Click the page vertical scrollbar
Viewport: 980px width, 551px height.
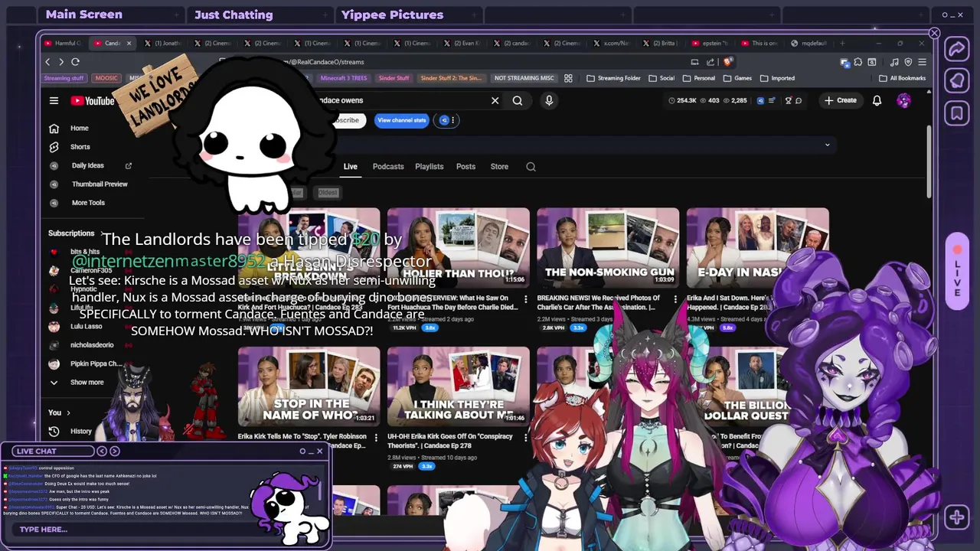coord(928,162)
